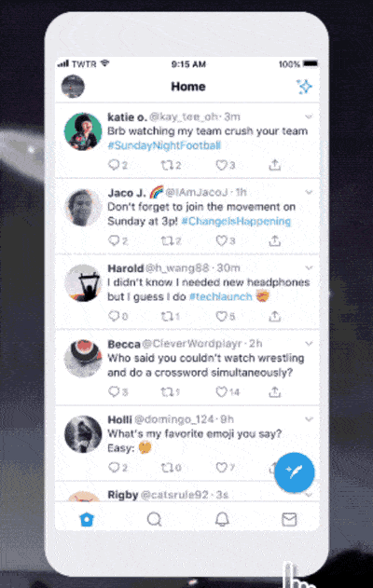
Task: Like katie o.'s tweet with heart icon
Action: (x=221, y=165)
